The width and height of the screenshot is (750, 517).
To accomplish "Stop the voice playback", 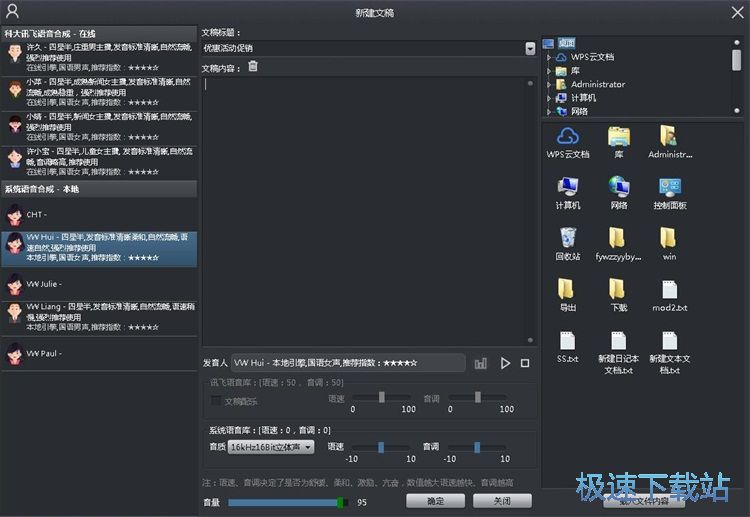I will [x=525, y=363].
